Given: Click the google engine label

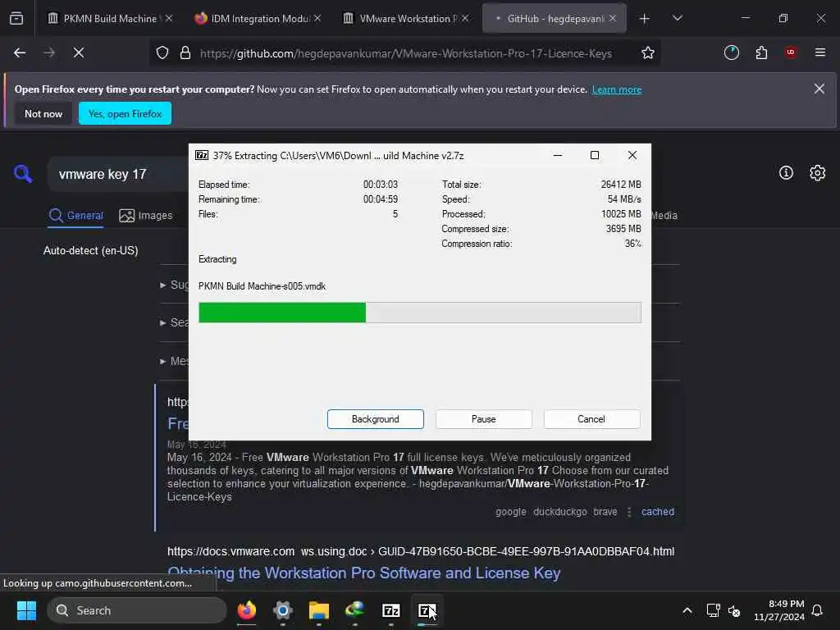Looking at the screenshot, I should point(510,512).
